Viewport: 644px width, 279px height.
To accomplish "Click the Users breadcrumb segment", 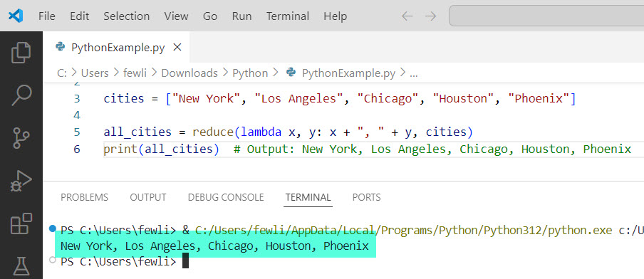I will (95, 73).
